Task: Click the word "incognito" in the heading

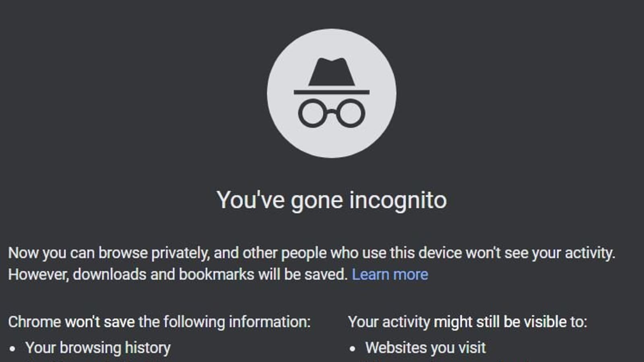Action: [398, 200]
